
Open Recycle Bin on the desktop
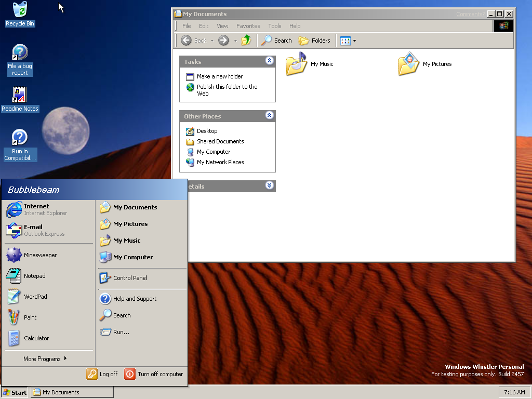click(x=20, y=14)
